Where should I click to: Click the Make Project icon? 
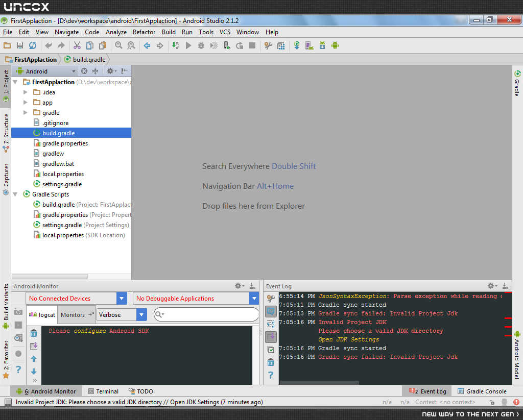tap(176, 45)
